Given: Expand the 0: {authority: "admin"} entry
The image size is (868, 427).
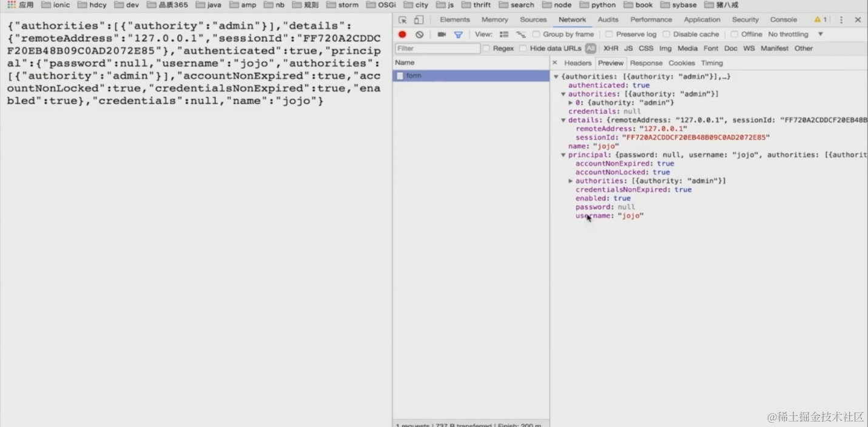Looking at the screenshot, I should (571, 103).
